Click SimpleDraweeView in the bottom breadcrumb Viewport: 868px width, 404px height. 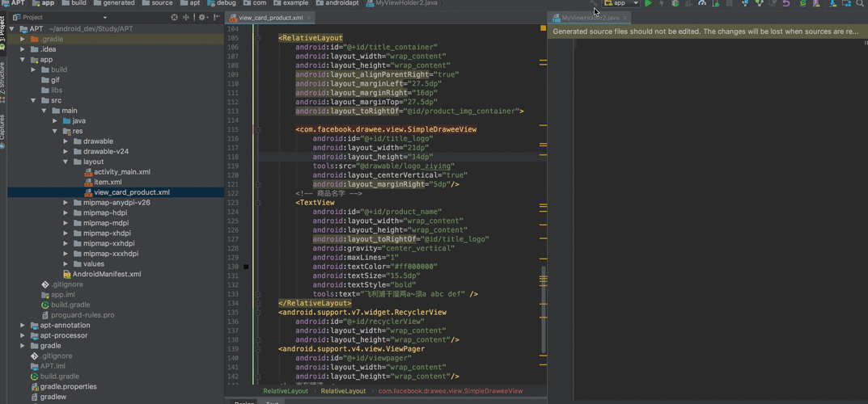point(450,391)
